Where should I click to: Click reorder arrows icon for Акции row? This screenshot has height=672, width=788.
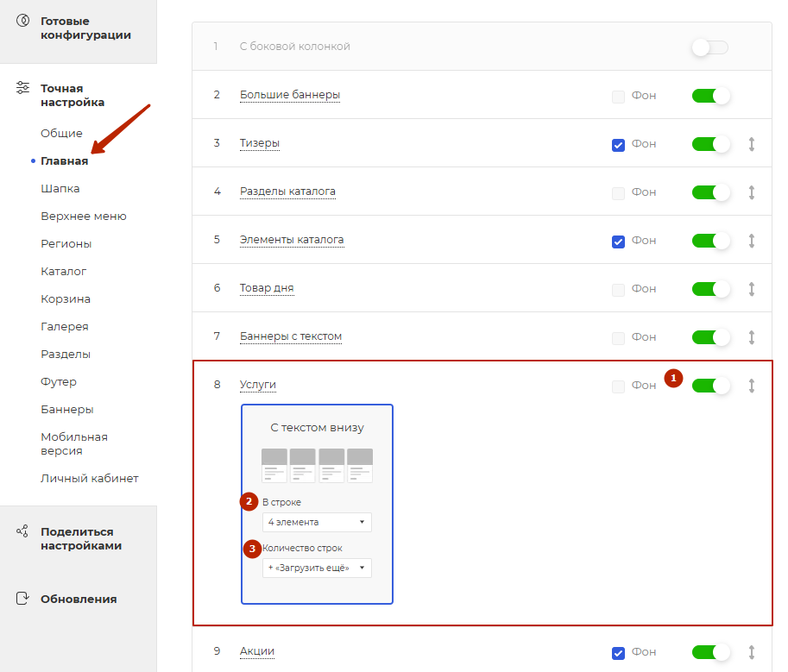(752, 652)
